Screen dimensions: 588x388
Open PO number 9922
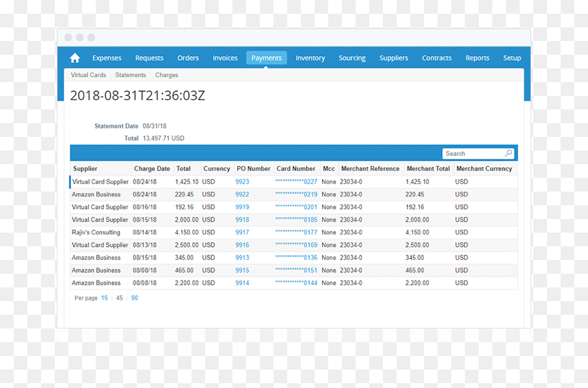click(x=242, y=194)
